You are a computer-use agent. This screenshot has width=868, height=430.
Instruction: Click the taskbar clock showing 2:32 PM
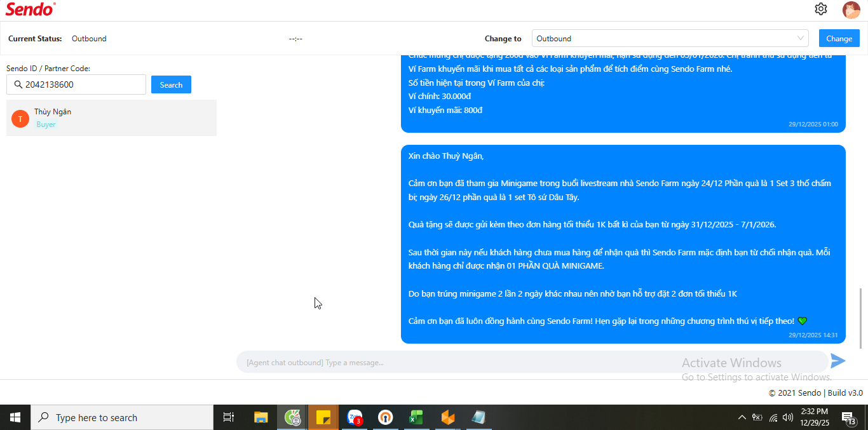click(815, 417)
